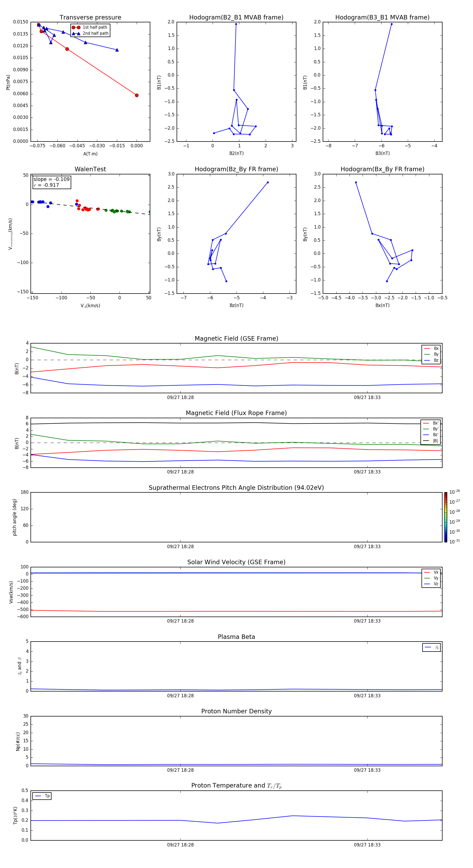This screenshot has width=473, height=868.
Task: Click the "A(T·m)" x-axis label
Action: 90,154
